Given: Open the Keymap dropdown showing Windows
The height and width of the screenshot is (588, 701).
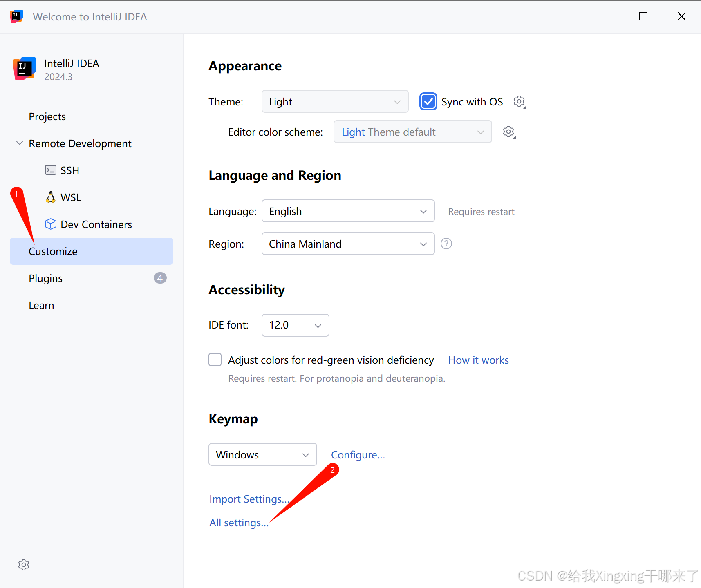Looking at the screenshot, I should coord(263,455).
